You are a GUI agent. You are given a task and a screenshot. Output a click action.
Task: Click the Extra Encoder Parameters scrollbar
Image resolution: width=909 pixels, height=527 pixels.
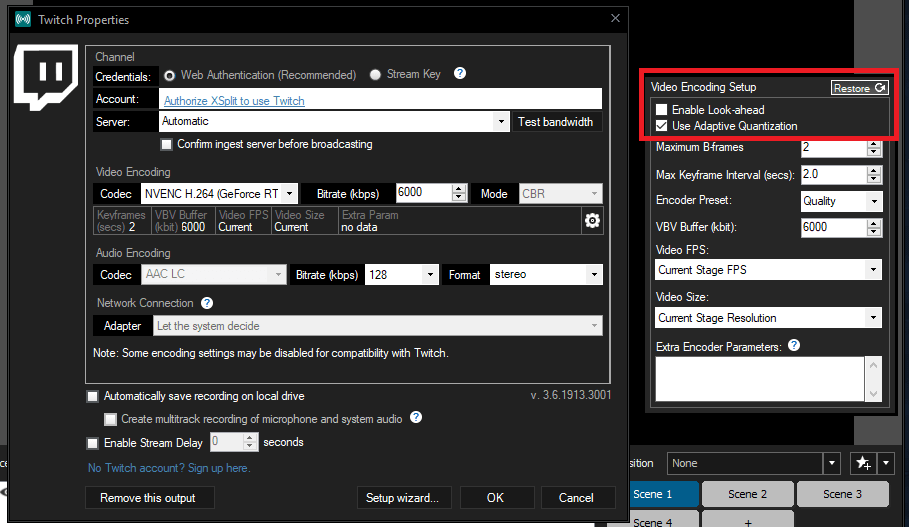tap(873, 379)
